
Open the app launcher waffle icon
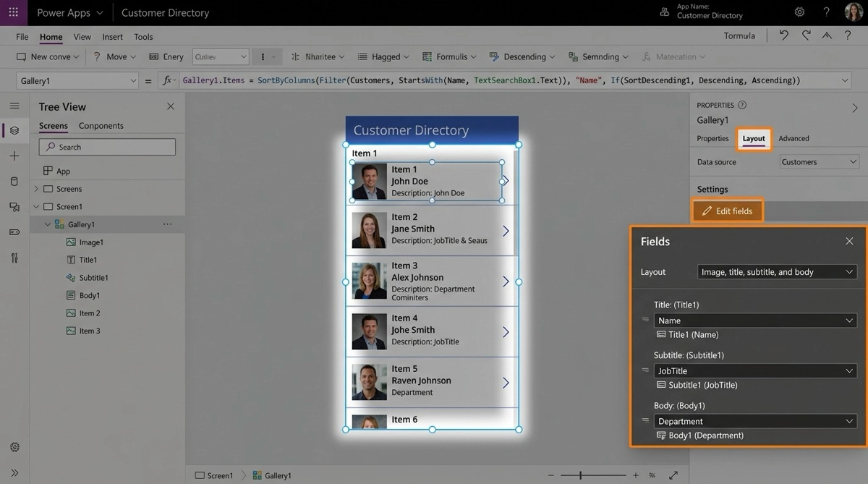[x=13, y=12]
